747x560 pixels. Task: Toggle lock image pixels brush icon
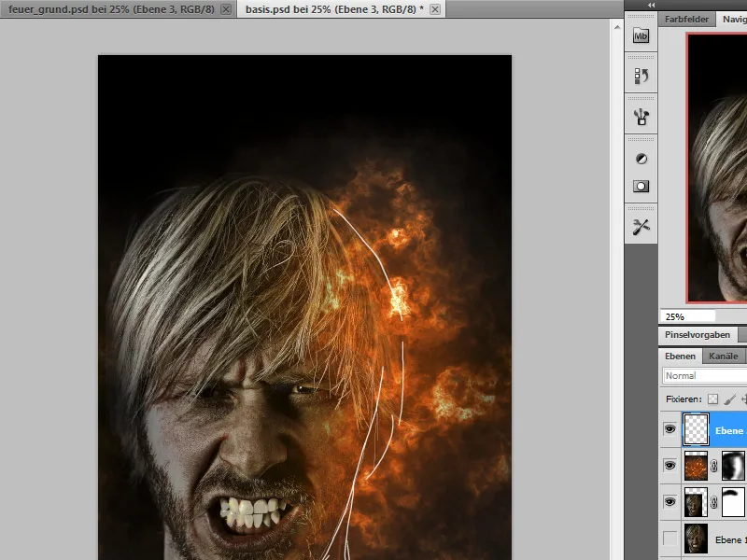(730, 399)
